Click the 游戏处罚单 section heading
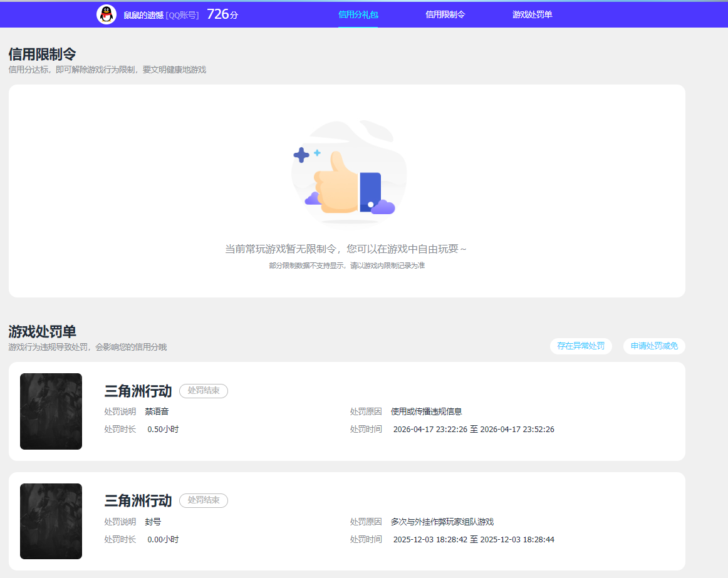The width and height of the screenshot is (728, 578). click(42, 331)
